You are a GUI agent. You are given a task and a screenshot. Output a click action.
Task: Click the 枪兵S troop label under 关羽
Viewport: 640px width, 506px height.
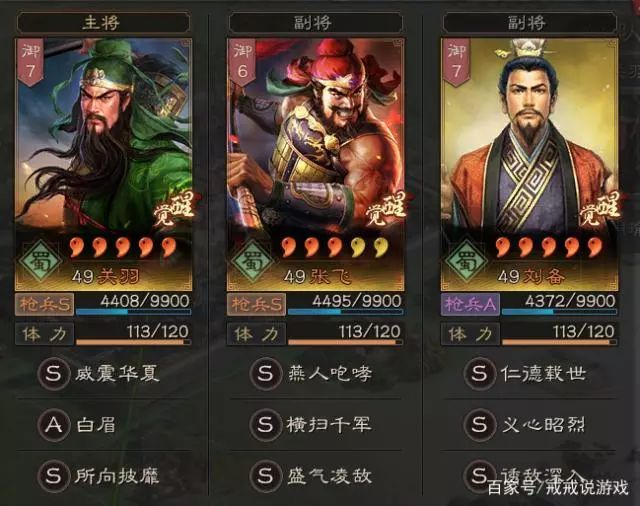point(44,304)
